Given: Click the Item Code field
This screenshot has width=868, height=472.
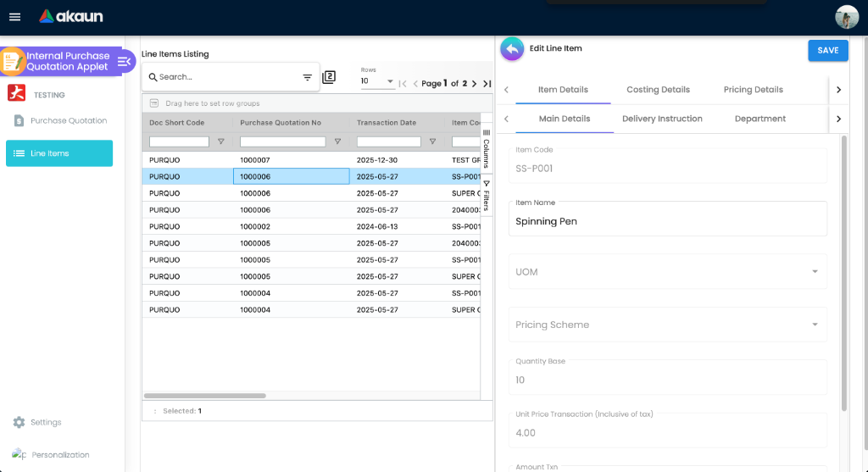Looking at the screenshot, I should pos(668,166).
